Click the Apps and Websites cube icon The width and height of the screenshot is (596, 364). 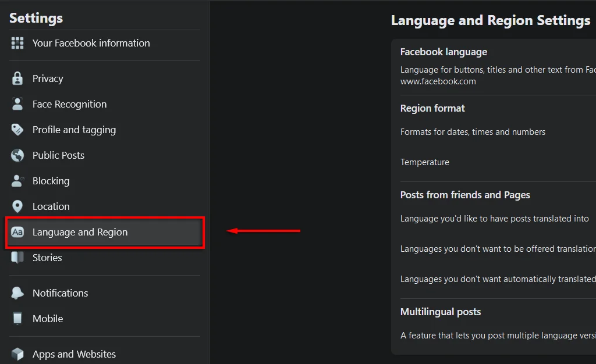tap(17, 354)
